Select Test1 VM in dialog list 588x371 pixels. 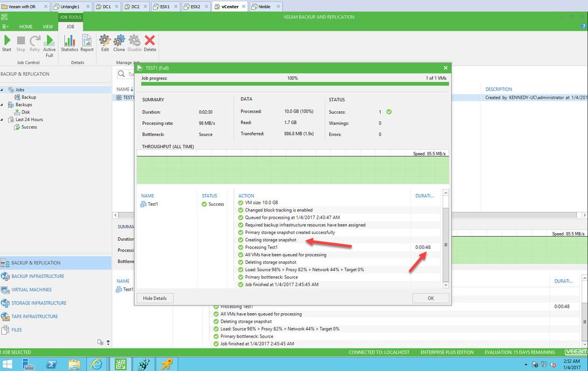pos(149,204)
